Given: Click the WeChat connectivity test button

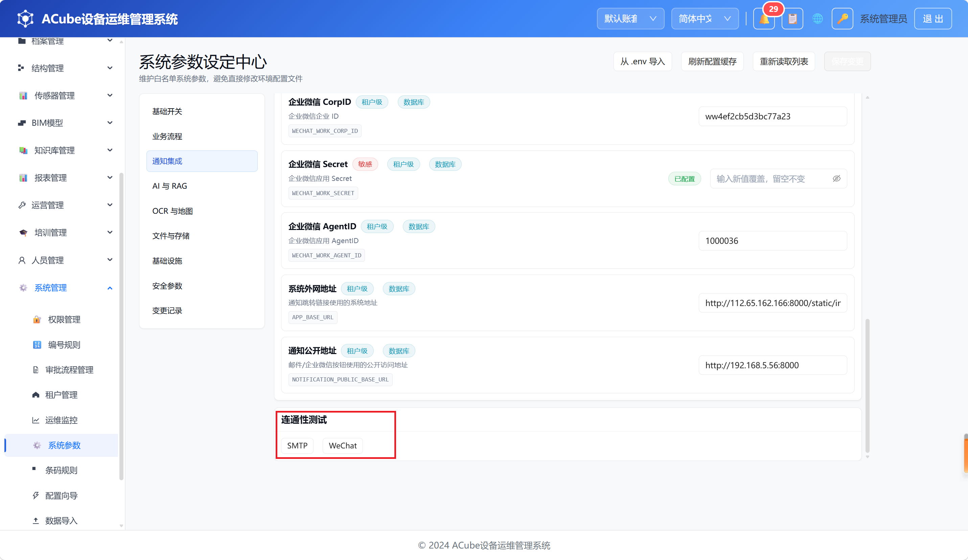Looking at the screenshot, I should click(343, 446).
